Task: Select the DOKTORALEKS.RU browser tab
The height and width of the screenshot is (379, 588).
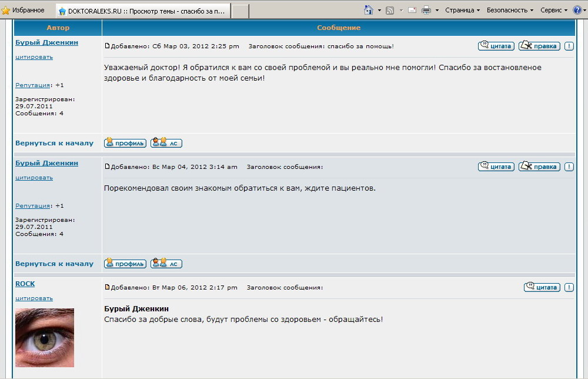Action: pos(142,11)
